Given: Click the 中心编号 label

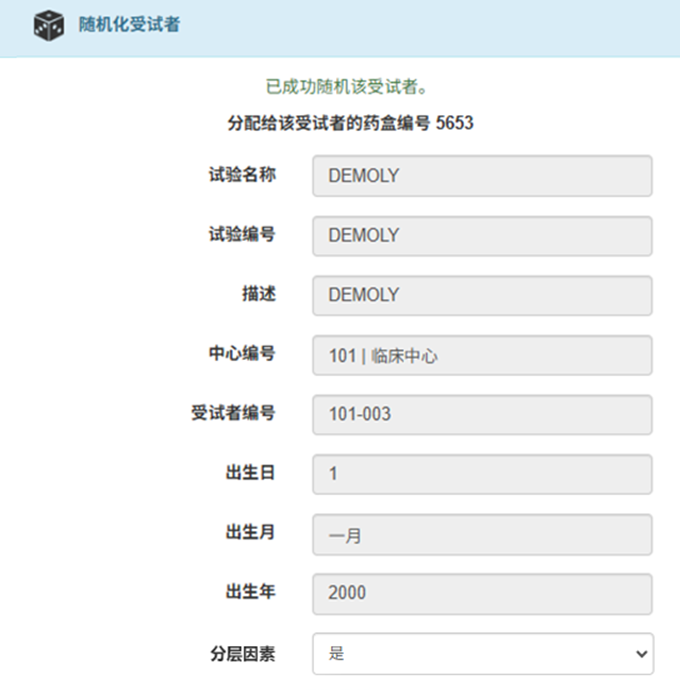Looking at the screenshot, I should (242, 353).
